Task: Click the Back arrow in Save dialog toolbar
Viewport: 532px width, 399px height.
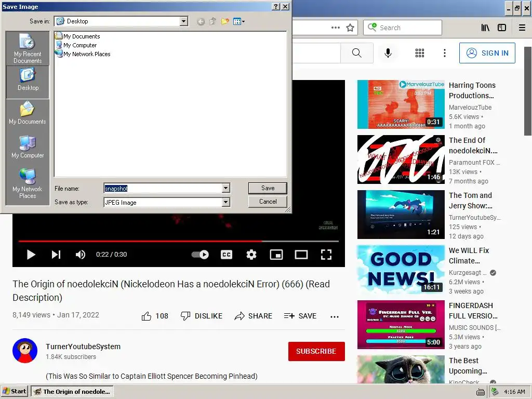Action: (x=201, y=22)
